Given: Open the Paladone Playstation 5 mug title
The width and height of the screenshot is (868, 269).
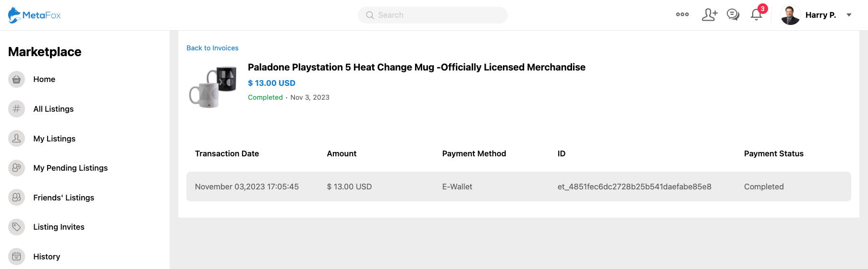Looking at the screenshot, I should click(x=416, y=67).
